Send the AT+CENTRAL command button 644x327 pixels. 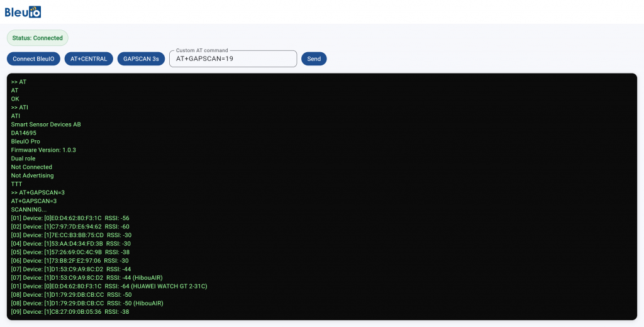89,58
